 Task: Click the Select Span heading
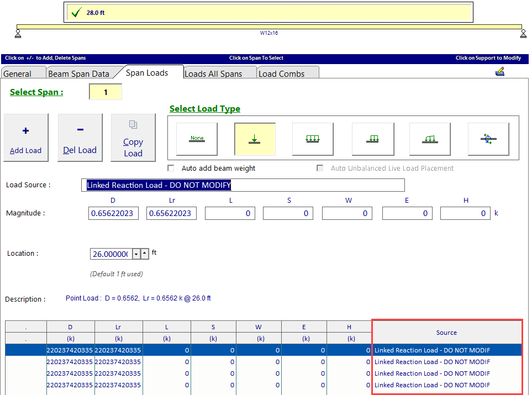point(36,92)
